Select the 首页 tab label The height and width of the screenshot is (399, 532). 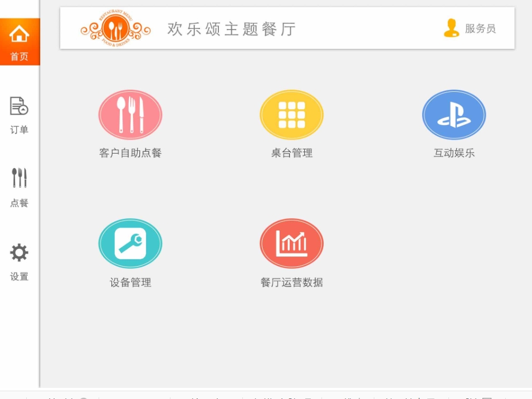point(19,56)
